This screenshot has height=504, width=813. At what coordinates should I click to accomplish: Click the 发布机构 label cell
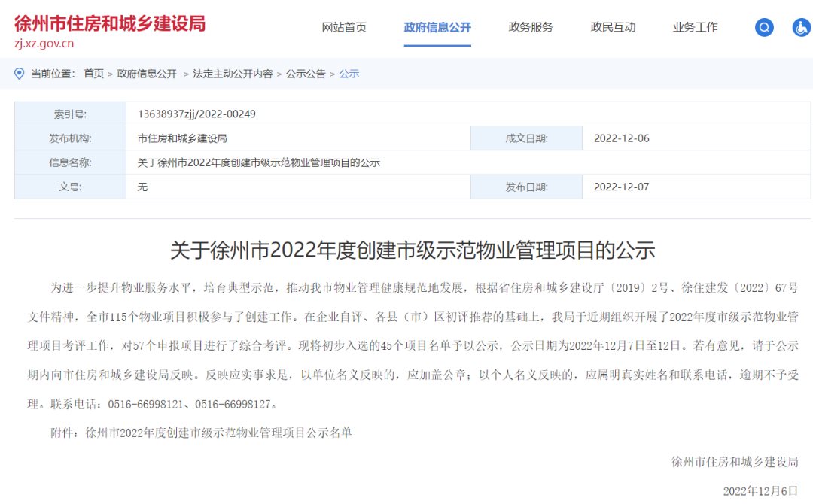click(71, 138)
